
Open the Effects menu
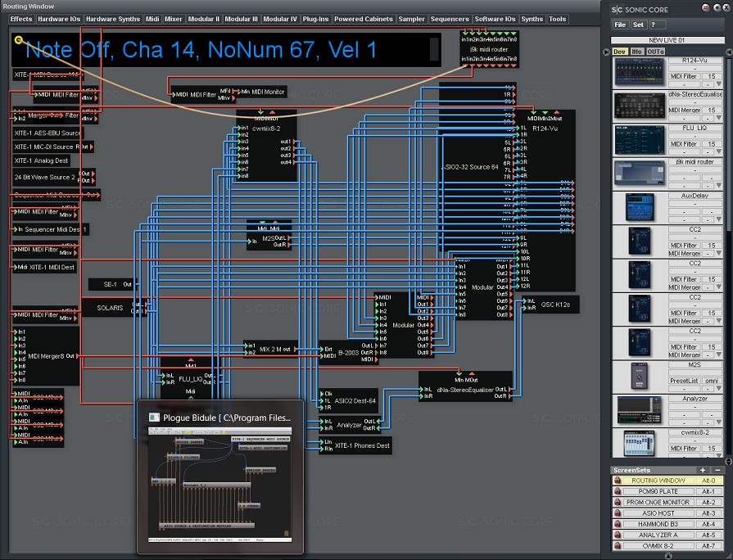[21, 19]
